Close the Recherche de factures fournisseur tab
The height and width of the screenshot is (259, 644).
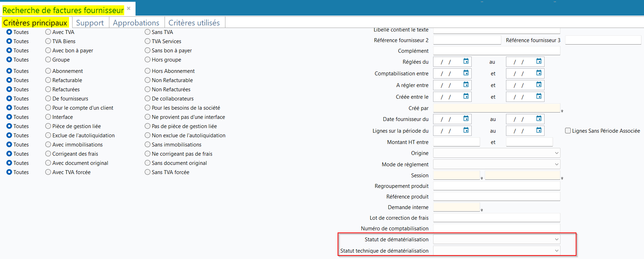point(129,8)
